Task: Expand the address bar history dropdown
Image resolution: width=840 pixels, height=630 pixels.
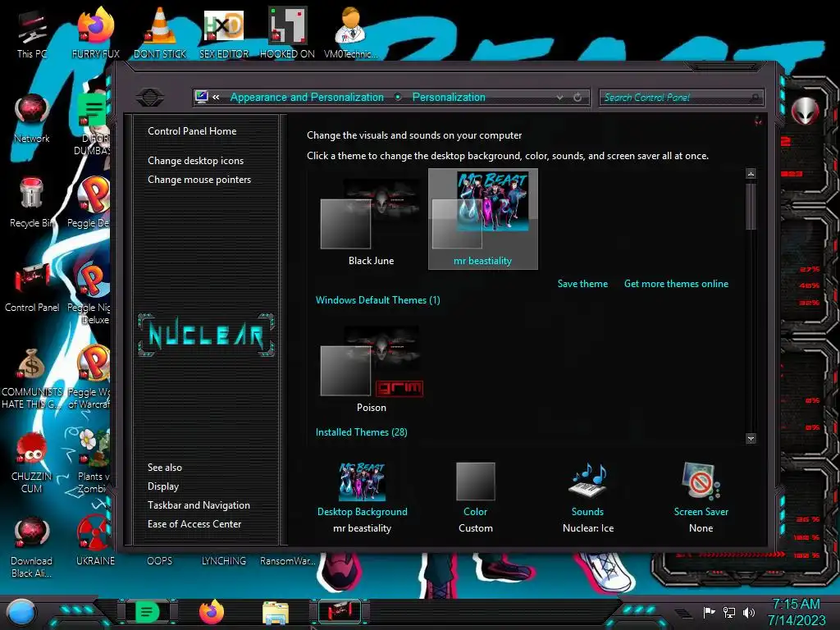Action: [x=559, y=98]
